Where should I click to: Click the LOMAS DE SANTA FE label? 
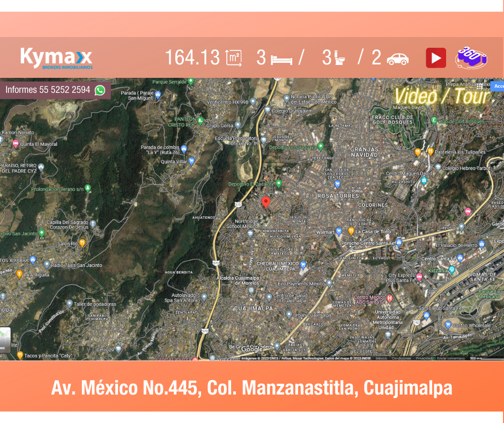483,277
